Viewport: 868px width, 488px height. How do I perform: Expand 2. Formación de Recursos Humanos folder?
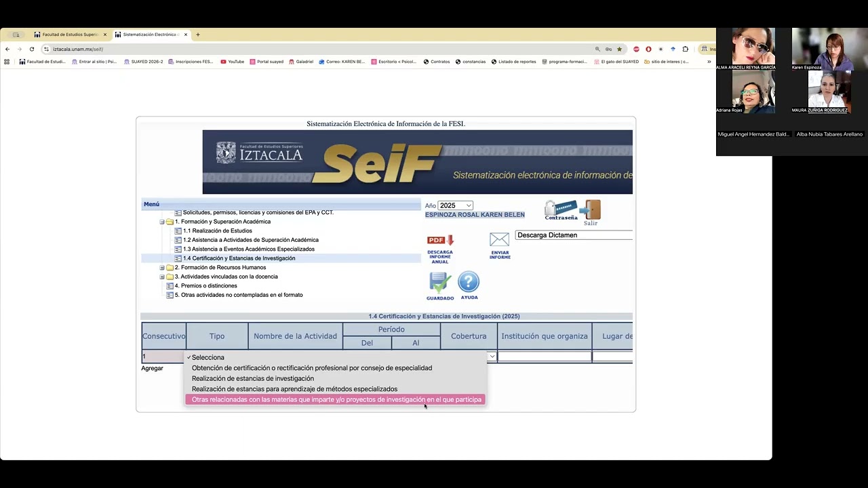coord(161,268)
